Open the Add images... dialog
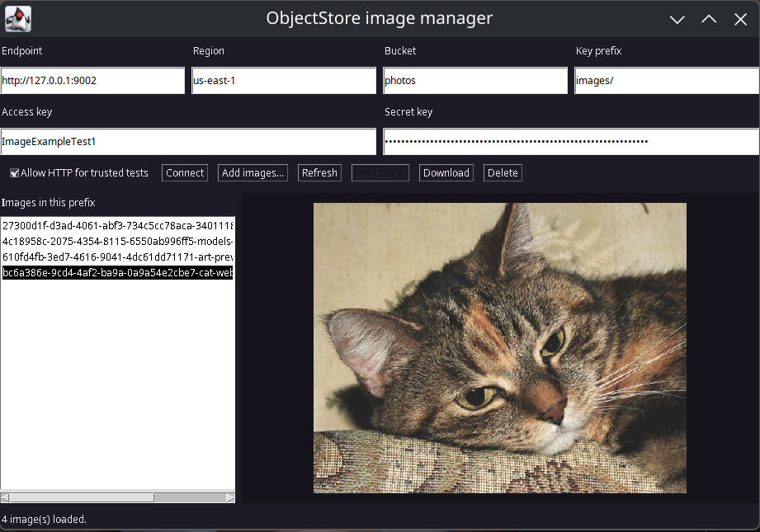 point(253,173)
